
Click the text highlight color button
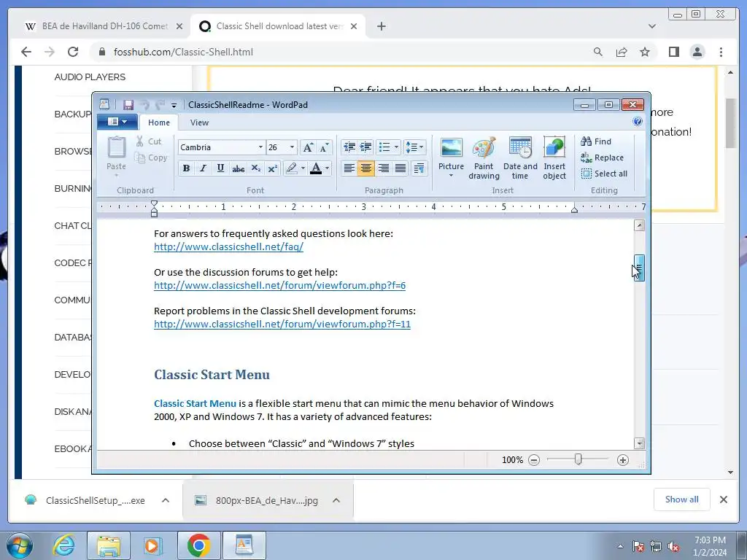click(291, 168)
